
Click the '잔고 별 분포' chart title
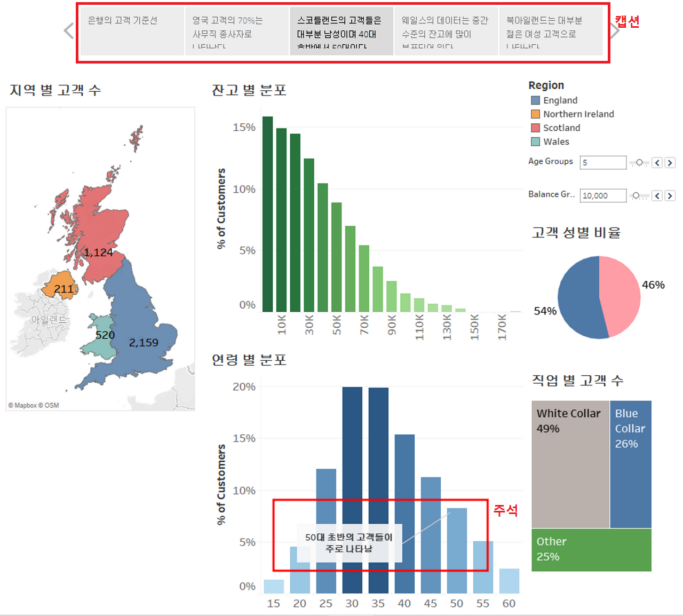249,90
